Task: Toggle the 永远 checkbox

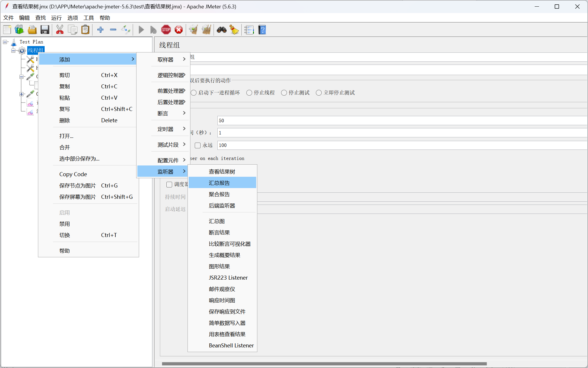Action: pyautogui.click(x=198, y=145)
